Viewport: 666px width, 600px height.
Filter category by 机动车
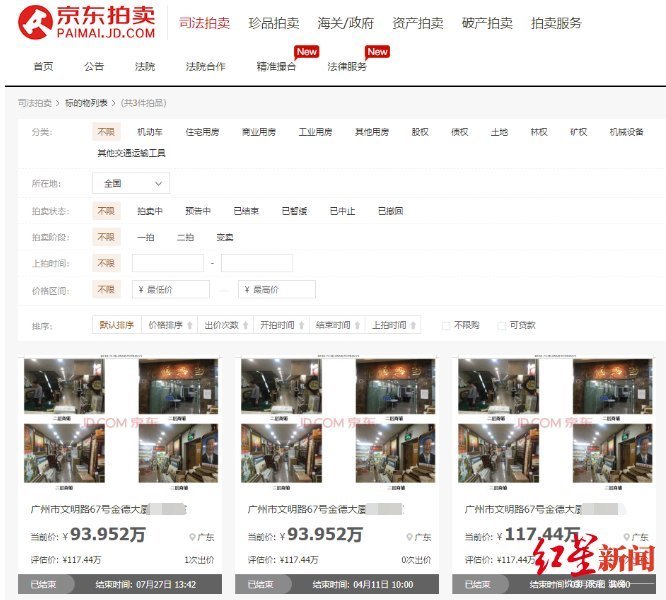150,132
